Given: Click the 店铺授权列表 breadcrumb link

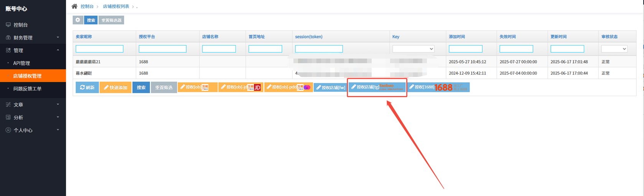Looking at the screenshot, I should click(x=116, y=7).
